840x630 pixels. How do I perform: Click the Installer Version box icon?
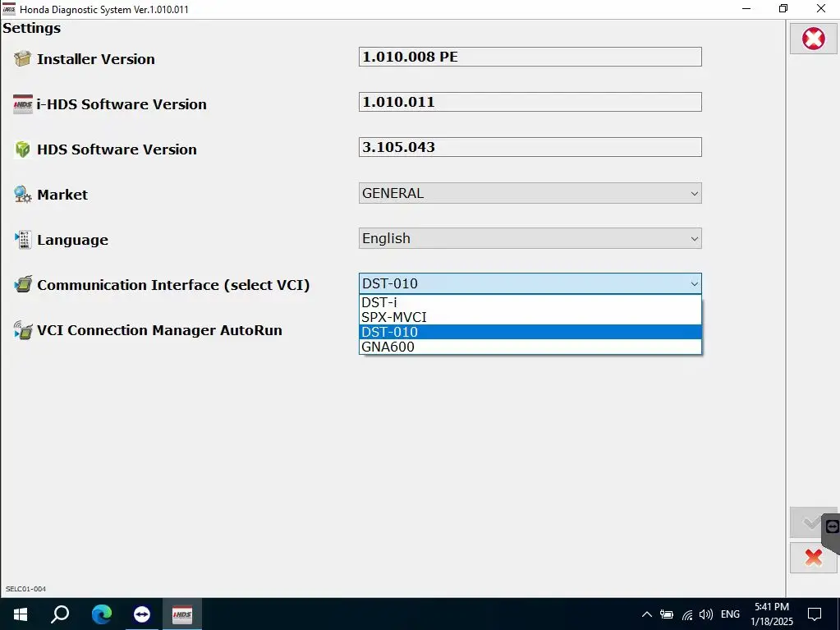coord(22,59)
